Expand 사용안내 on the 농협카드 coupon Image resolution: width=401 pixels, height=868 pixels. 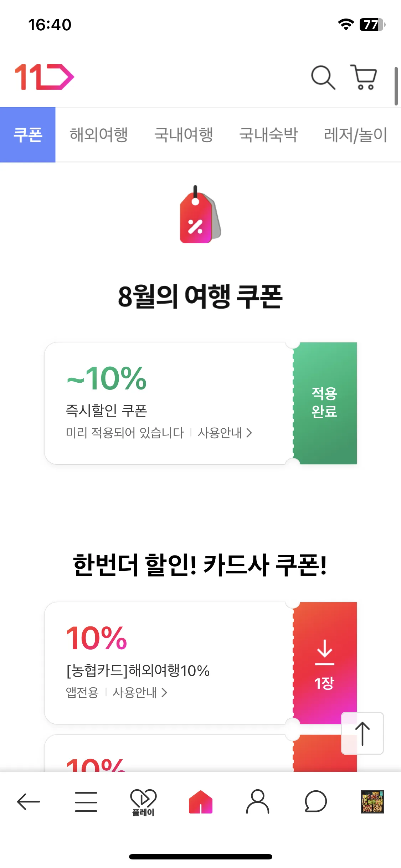140,693
